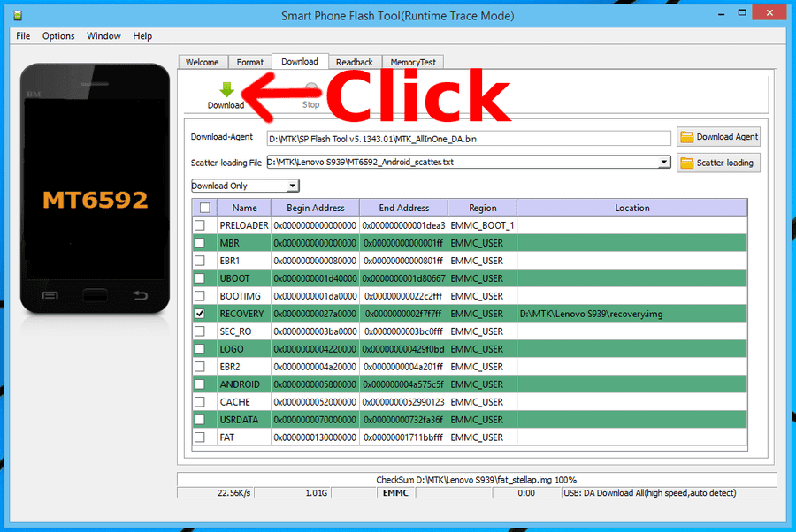Uncheck the RECOVERY partition checkbox

[200, 314]
